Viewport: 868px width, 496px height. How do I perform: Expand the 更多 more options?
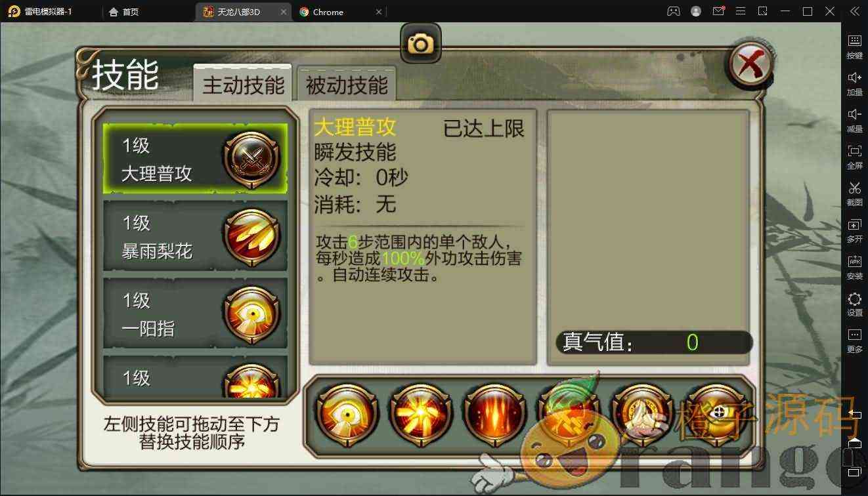(854, 341)
